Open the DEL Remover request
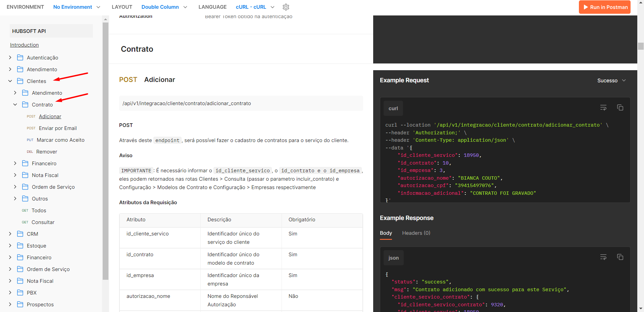Screen dimensions: 644x312 47,152
